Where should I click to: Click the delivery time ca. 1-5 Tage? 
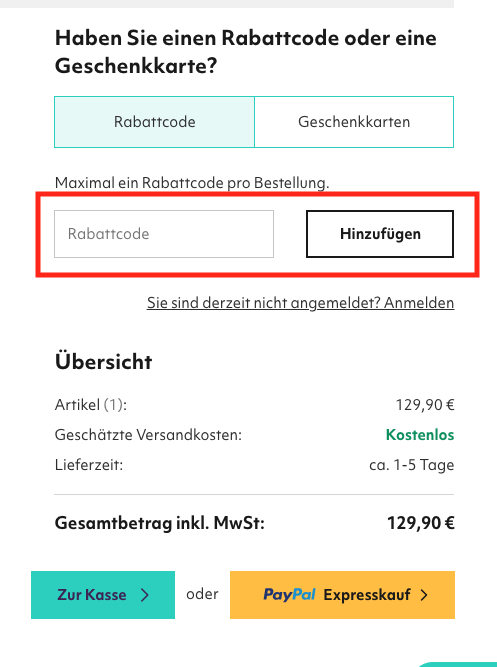tap(411, 465)
